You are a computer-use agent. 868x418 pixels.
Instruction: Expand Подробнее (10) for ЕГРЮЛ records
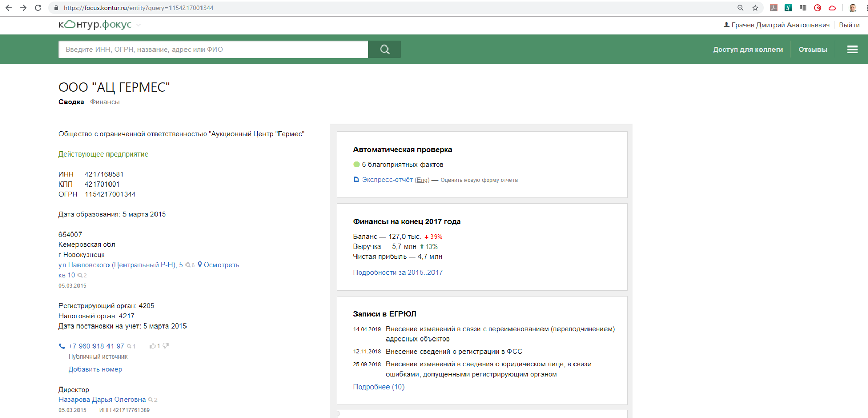click(379, 387)
